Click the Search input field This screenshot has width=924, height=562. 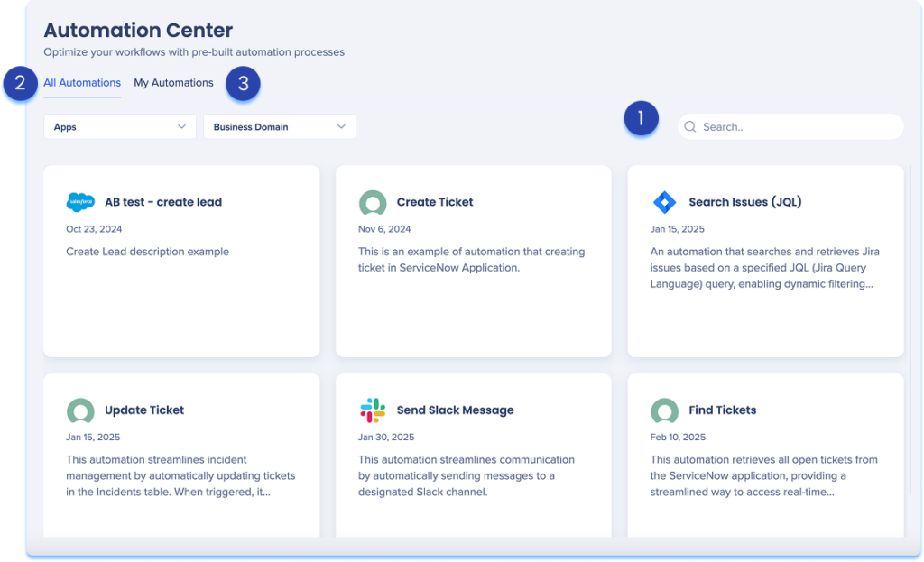point(794,126)
